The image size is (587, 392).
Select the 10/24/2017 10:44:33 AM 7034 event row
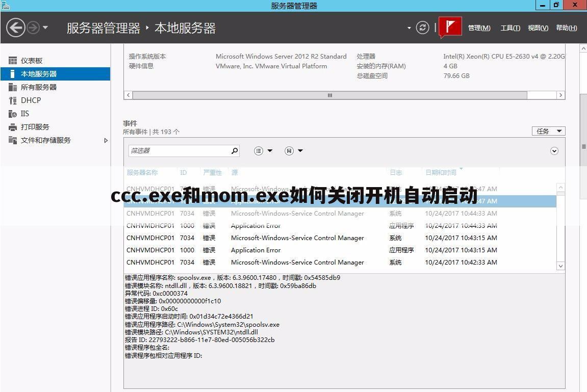pos(340,213)
